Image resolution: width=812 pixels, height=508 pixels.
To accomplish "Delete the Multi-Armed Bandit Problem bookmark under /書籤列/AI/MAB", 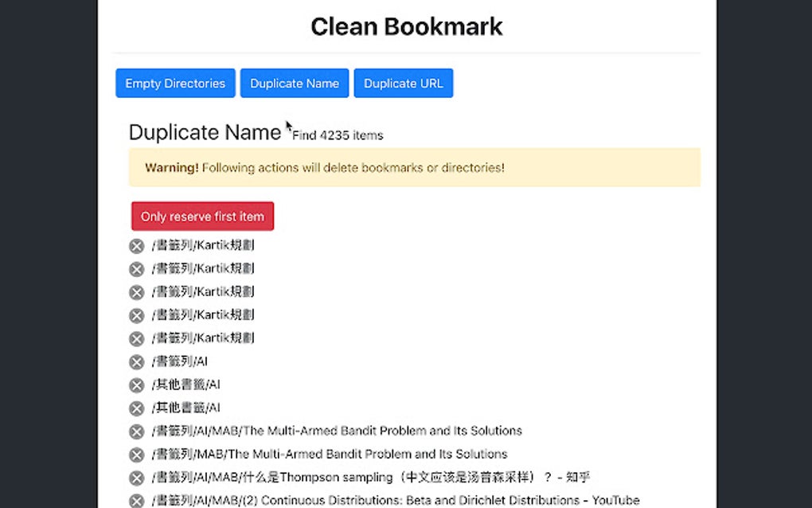I will [x=135, y=431].
